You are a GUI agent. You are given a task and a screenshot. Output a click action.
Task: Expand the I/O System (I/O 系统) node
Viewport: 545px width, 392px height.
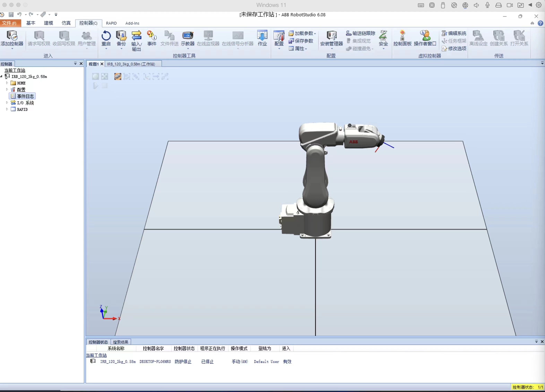tap(7, 103)
